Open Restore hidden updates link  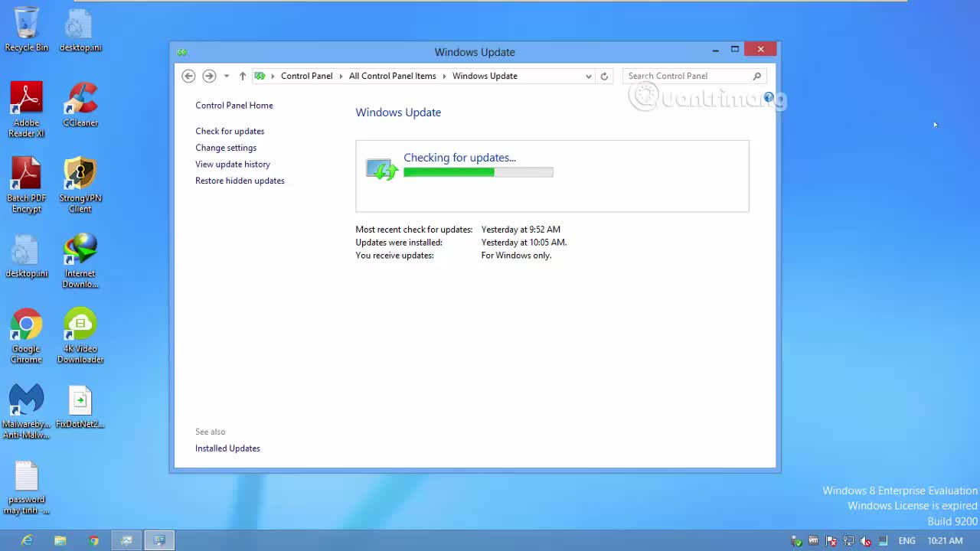point(240,181)
